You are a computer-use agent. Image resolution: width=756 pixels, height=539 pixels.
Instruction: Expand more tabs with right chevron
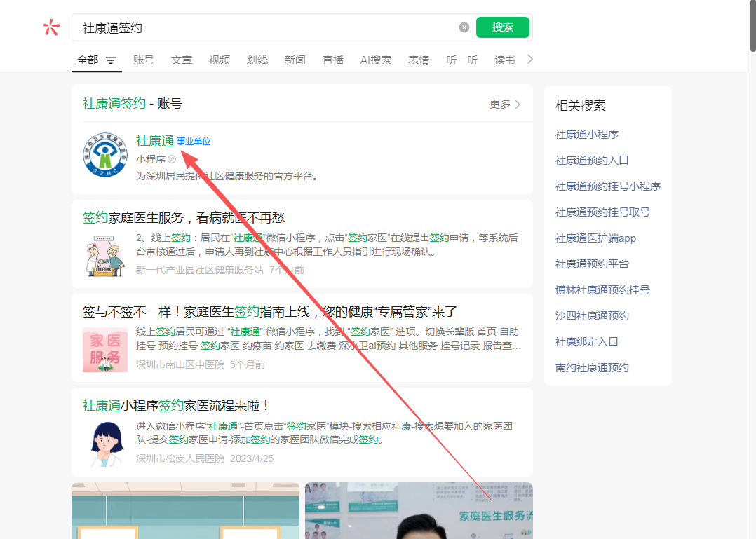click(530, 60)
